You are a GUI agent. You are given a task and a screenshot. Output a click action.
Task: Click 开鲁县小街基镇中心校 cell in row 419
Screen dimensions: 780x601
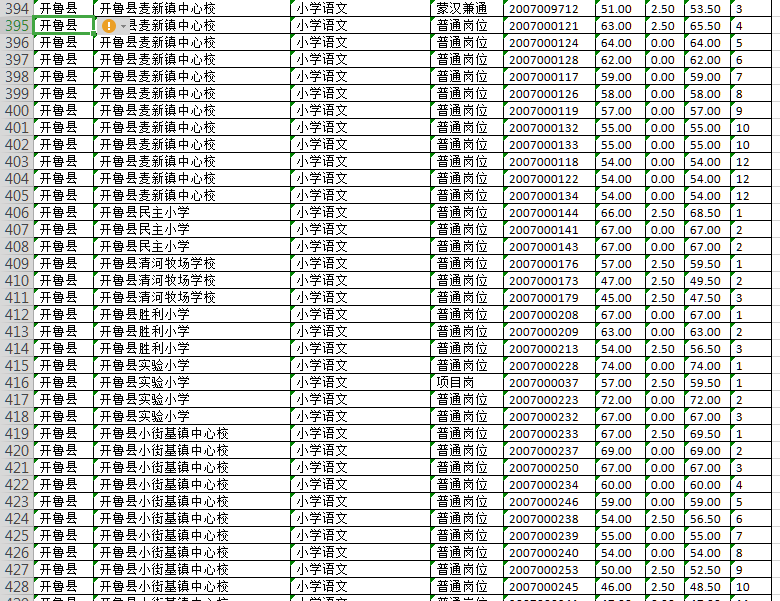pos(165,434)
